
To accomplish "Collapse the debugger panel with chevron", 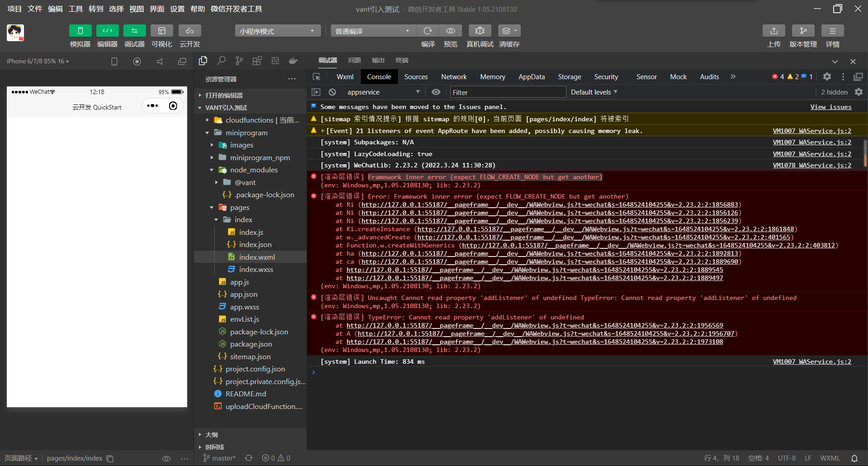I will click(835, 62).
